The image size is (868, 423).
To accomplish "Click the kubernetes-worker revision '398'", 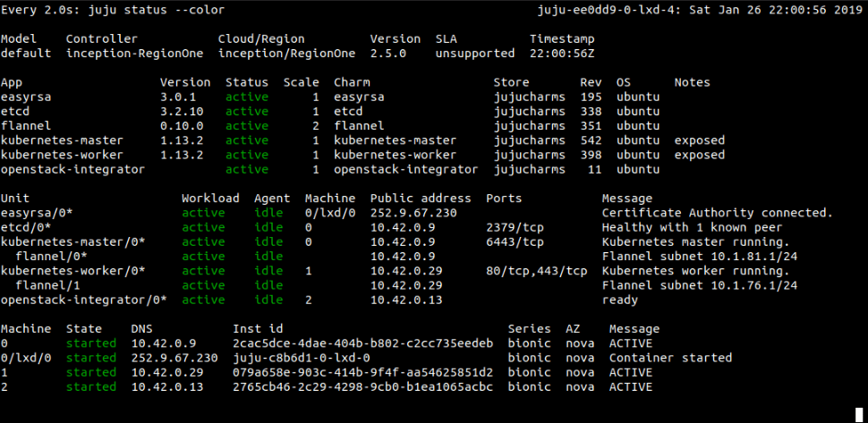I will (x=591, y=155).
